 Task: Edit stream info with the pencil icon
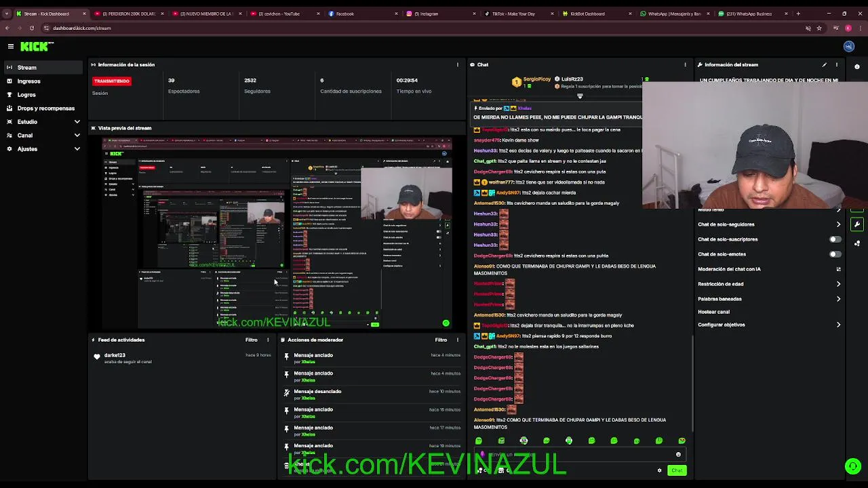pyautogui.click(x=825, y=64)
